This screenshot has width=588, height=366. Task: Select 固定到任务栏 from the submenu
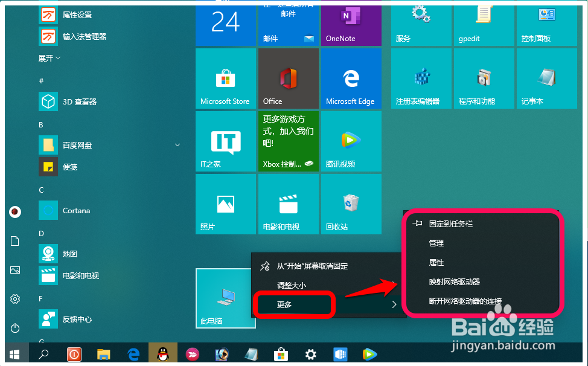coord(482,224)
